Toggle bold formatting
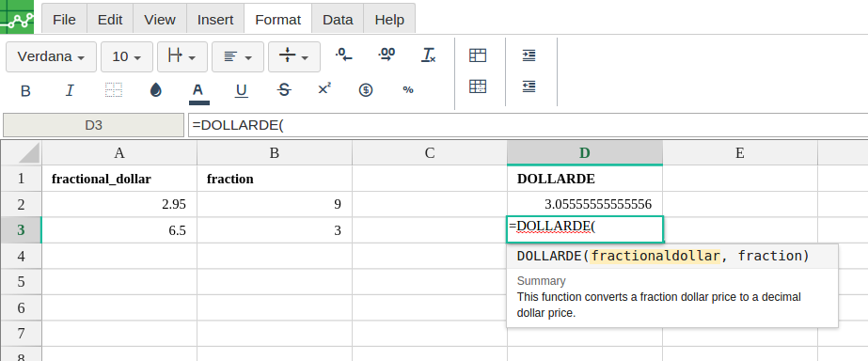This screenshot has height=361, width=868. pos(25,91)
